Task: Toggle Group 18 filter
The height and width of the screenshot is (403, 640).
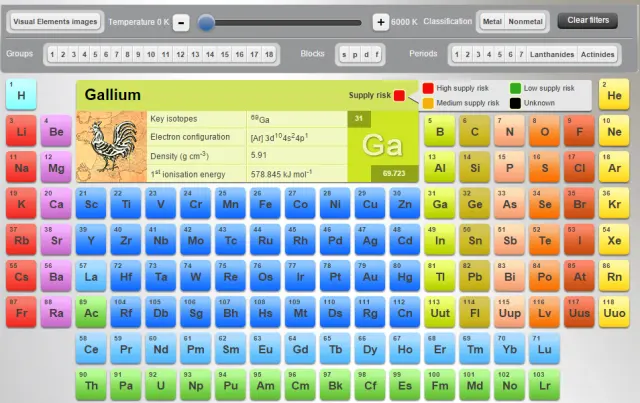Action: coord(269,54)
